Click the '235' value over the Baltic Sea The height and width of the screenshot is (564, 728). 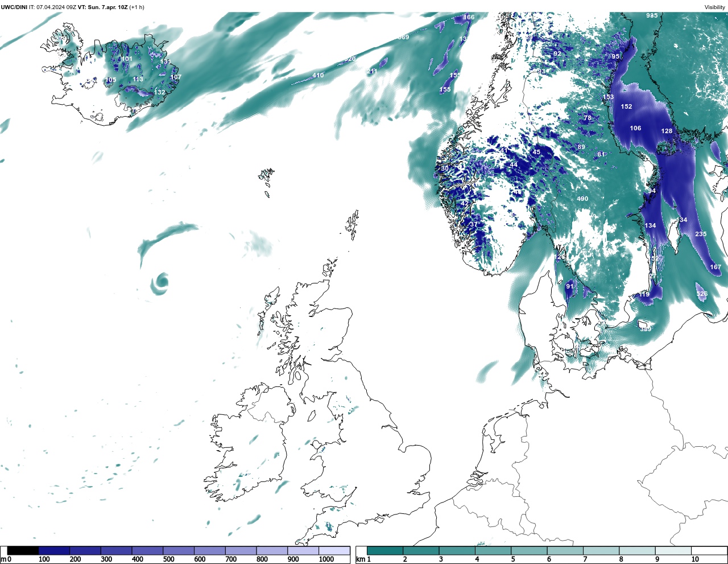701,234
